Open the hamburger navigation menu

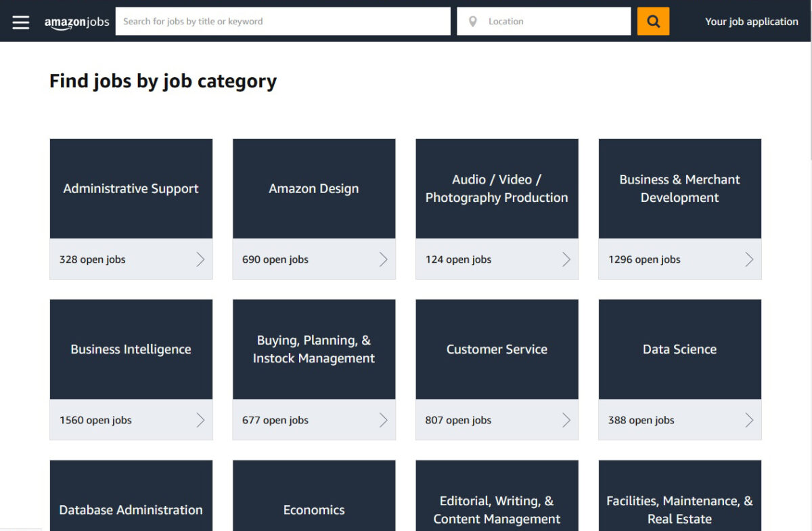(21, 22)
